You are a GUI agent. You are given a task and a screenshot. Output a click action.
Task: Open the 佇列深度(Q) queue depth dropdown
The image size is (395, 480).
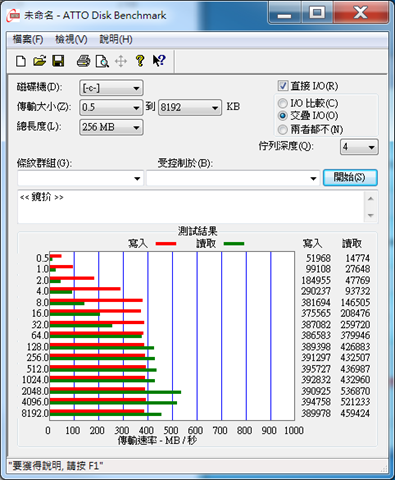359,147
